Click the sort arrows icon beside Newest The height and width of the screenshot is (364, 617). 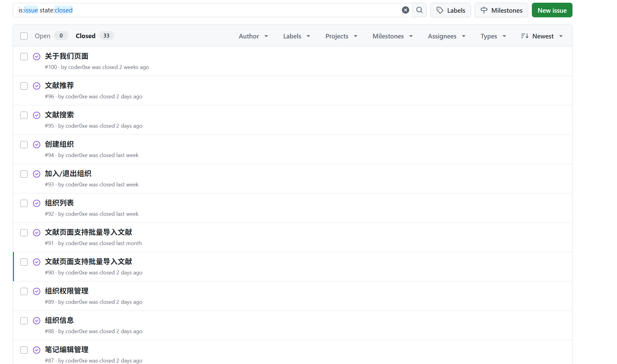[x=525, y=36]
